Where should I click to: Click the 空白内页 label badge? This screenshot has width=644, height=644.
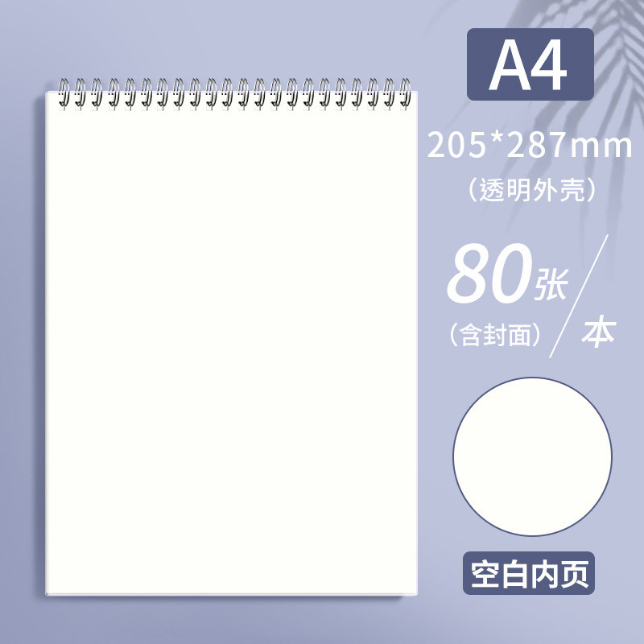click(x=529, y=573)
